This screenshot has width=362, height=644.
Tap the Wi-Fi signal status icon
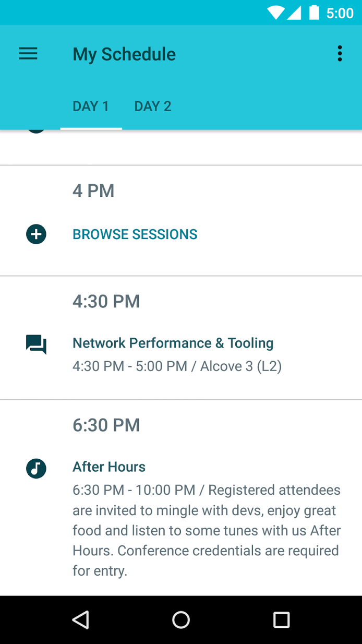tap(275, 13)
